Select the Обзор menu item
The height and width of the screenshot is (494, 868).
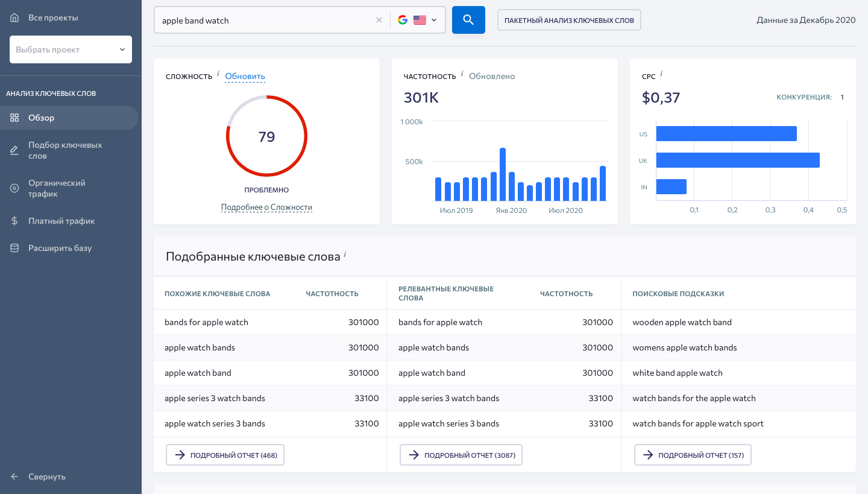[69, 118]
